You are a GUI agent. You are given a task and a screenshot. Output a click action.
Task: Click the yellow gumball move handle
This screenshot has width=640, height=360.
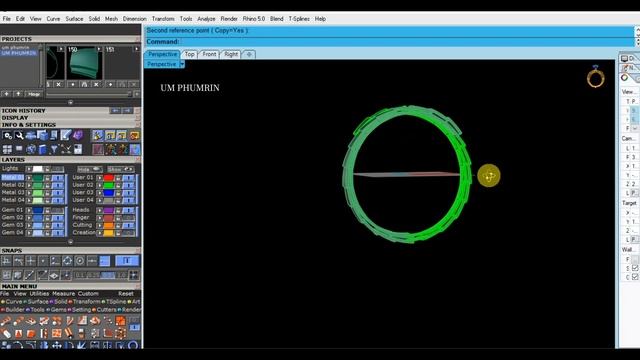click(489, 175)
